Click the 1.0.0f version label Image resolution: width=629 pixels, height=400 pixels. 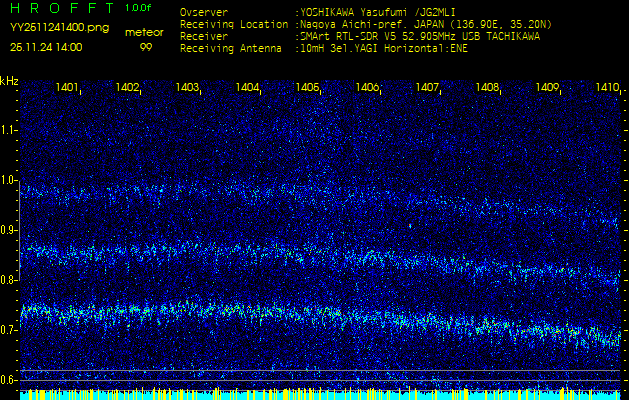point(139,8)
